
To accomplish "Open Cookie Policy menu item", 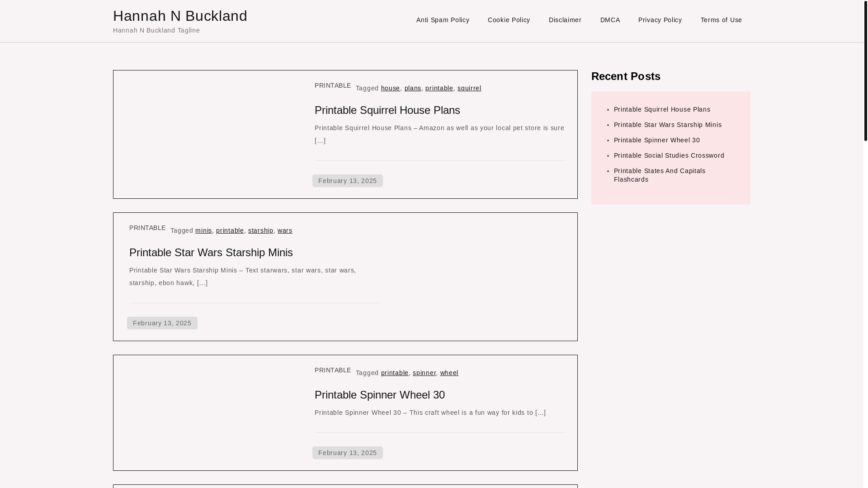I will [x=509, y=20].
